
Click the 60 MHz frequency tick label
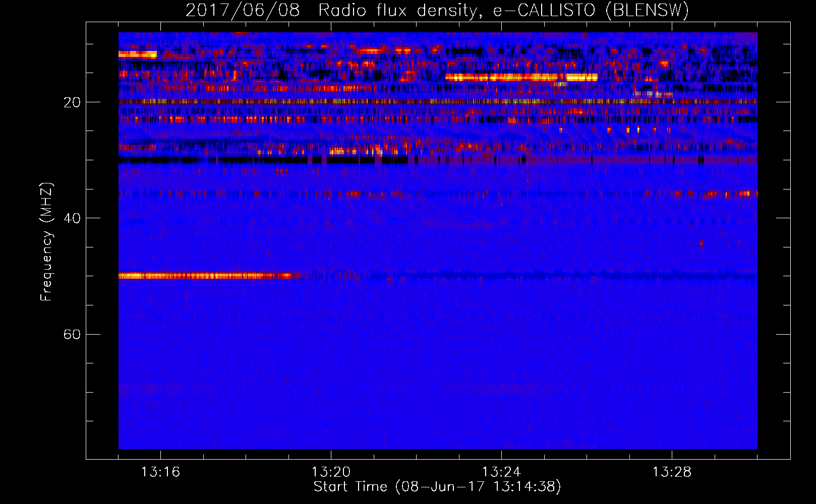[x=72, y=334]
